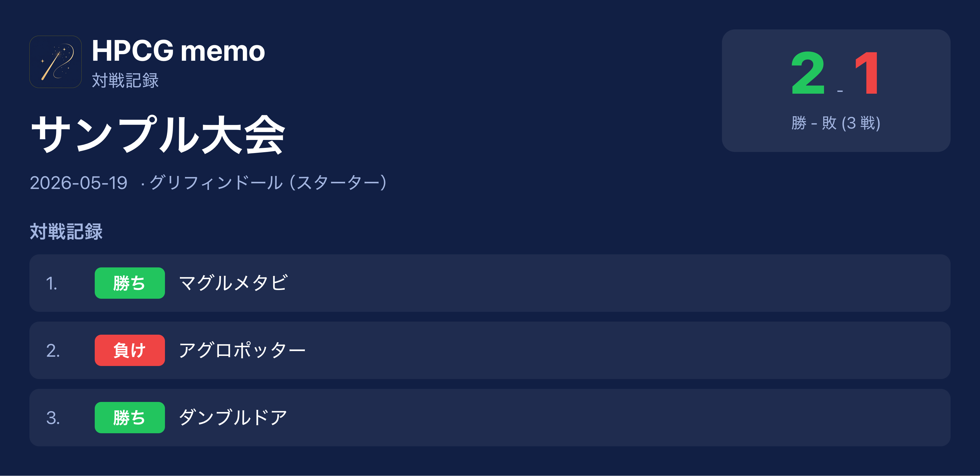This screenshot has width=980, height=476.
Task: Select the サンプル大会 tournament title
Action: pyautogui.click(x=158, y=135)
